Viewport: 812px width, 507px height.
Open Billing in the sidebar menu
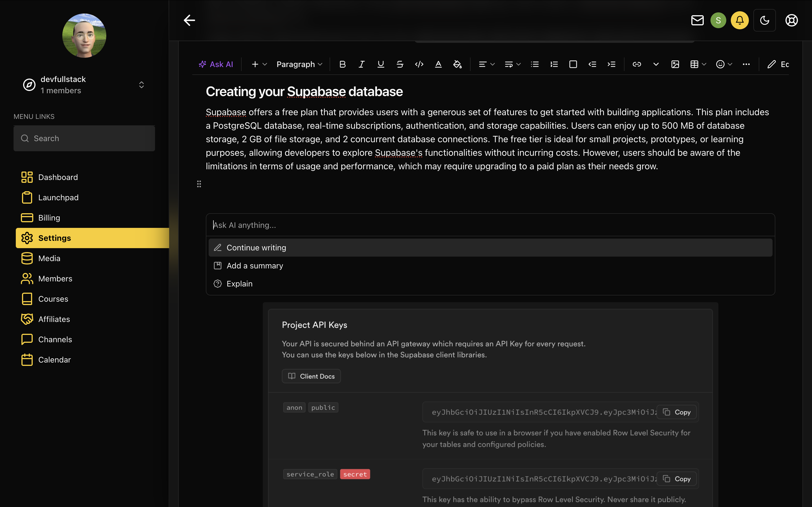click(49, 218)
